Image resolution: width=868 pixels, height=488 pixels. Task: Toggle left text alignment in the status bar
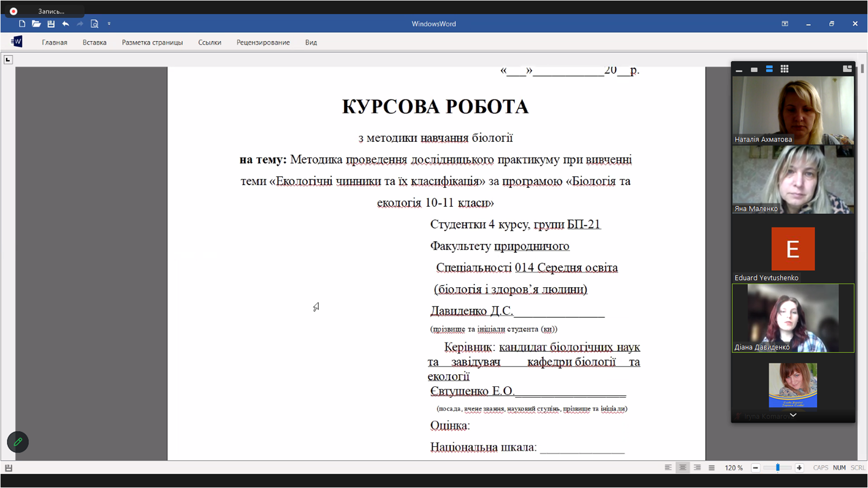(x=668, y=468)
